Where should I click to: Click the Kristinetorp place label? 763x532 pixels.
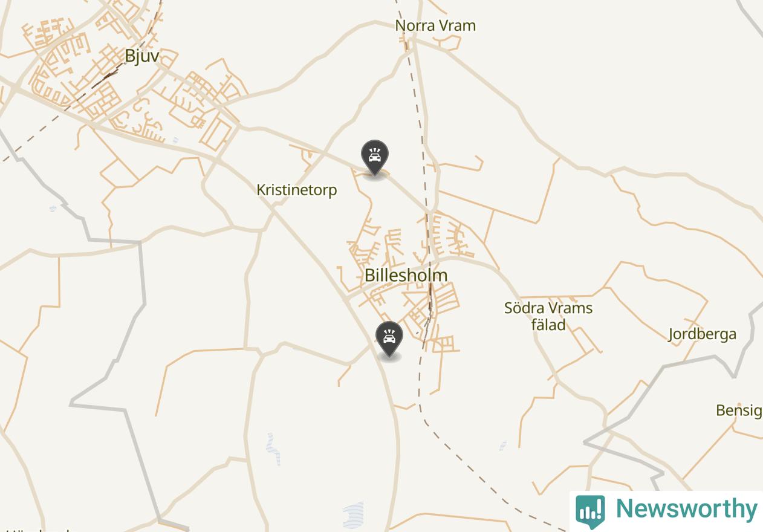coord(297,190)
